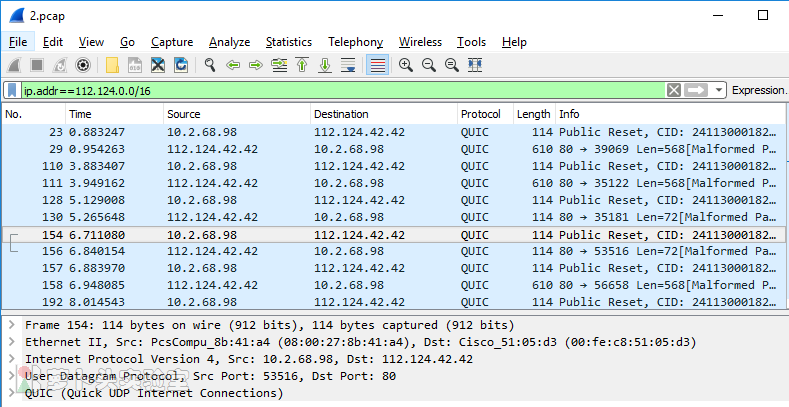Sort by the Info column header
Screen dimensions: 789x407
(670, 114)
